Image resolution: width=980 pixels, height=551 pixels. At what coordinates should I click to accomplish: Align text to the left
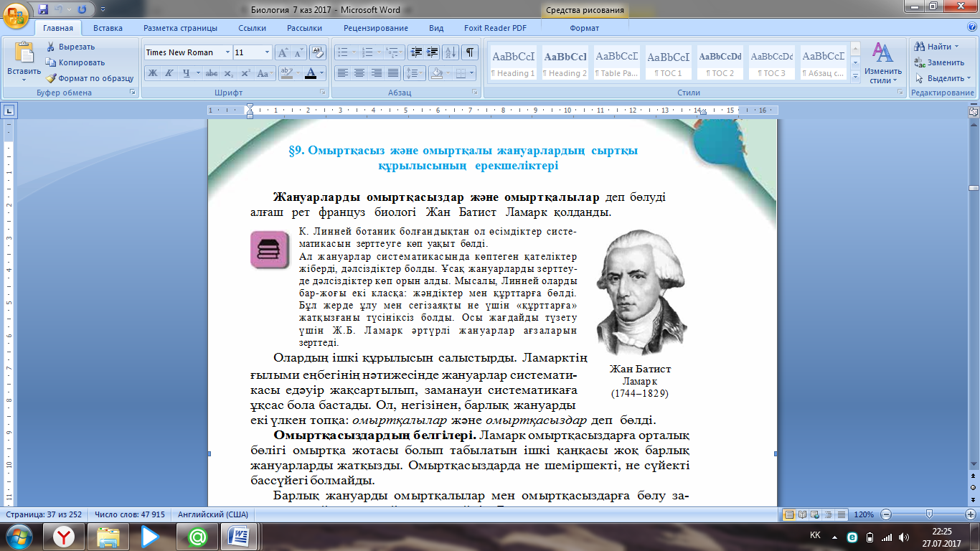pos(343,73)
